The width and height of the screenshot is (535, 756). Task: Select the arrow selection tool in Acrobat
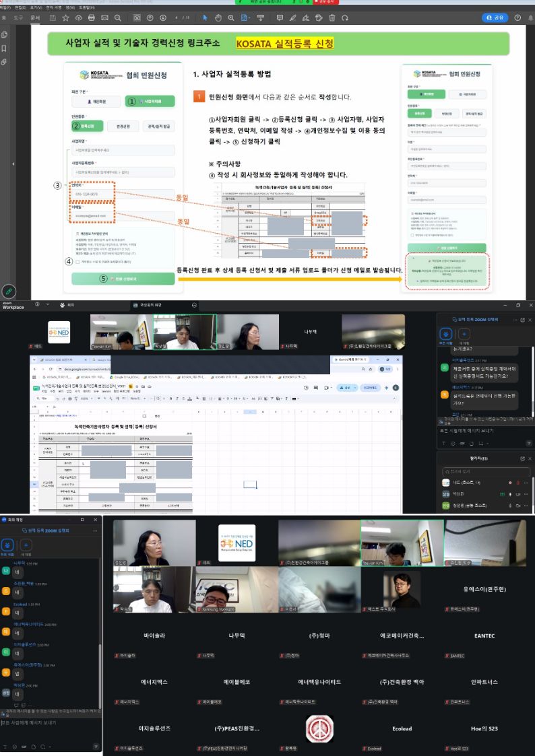tap(205, 18)
